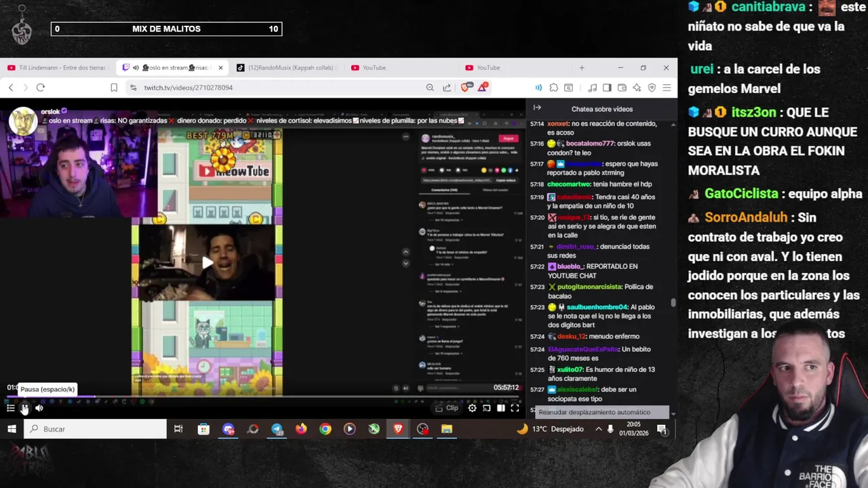
Task: Bookmark this page icon
Action: [x=114, y=87]
